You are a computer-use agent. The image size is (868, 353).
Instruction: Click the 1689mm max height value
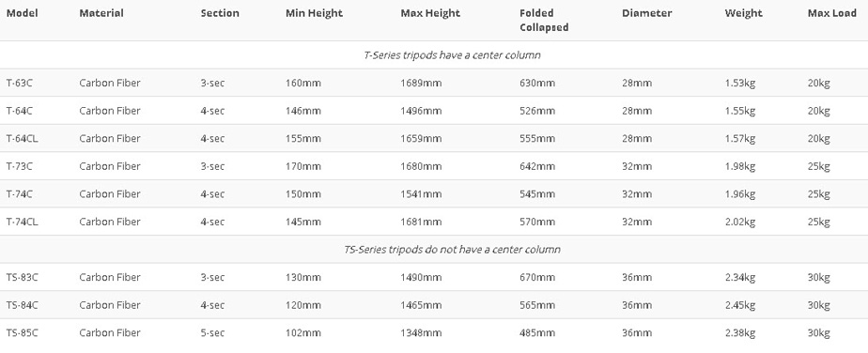(x=421, y=83)
